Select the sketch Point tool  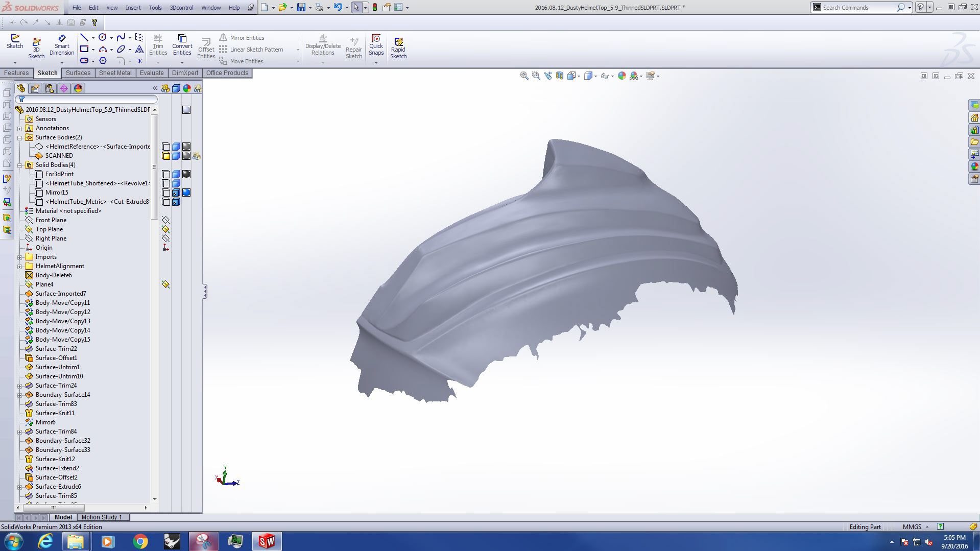[x=139, y=61]
